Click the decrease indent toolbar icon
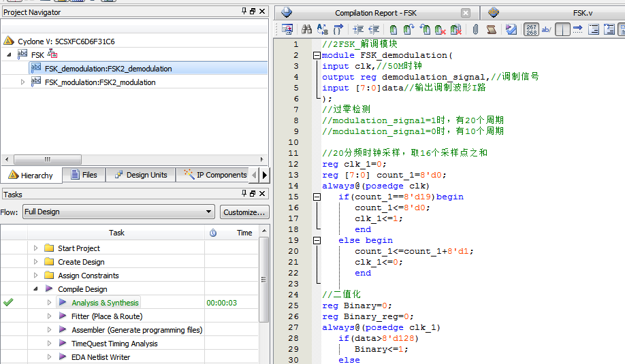Viewport: 625px width, 364px height. [374, 29]
